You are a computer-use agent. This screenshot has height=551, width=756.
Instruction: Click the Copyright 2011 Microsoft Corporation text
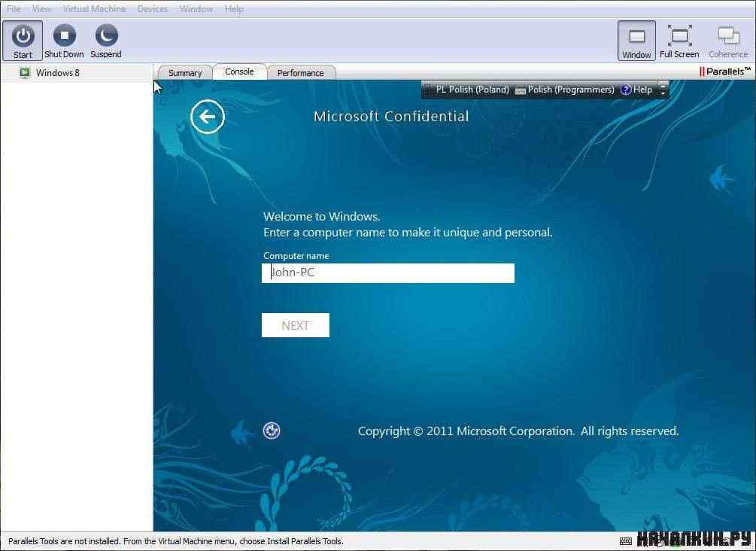(x=518, y=431)
